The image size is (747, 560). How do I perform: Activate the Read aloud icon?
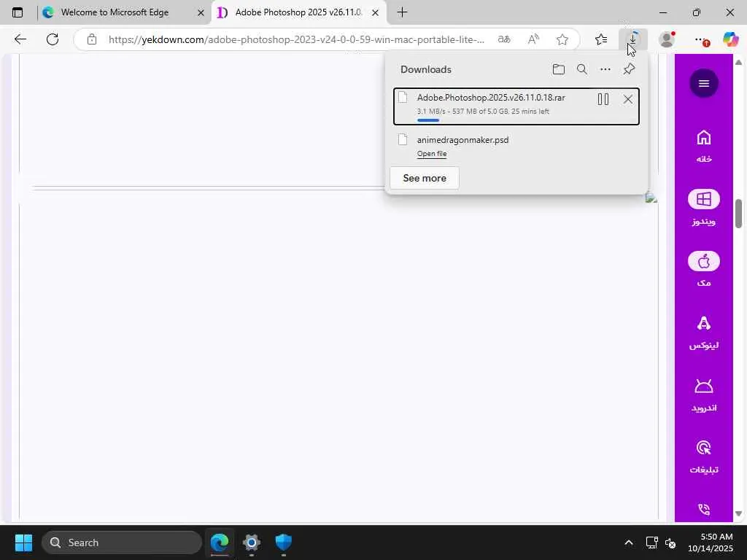(x=533, y=39)
